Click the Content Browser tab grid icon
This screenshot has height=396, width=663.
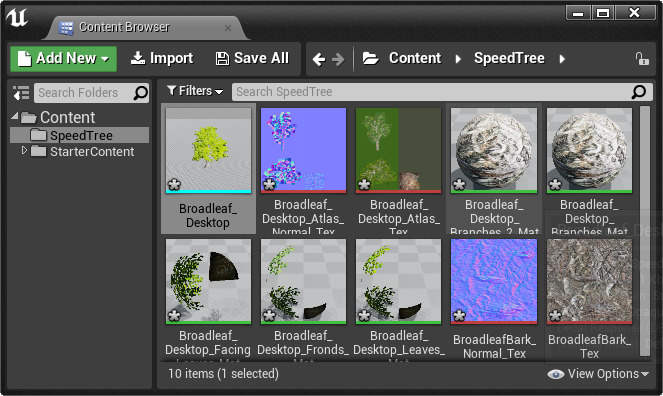66,28
